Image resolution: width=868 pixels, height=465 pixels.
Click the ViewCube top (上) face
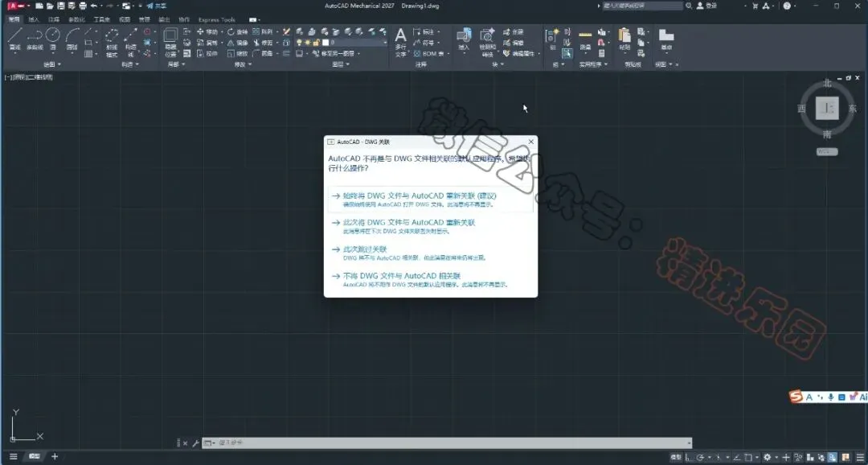pyautogui.click(x=828, y=108)
